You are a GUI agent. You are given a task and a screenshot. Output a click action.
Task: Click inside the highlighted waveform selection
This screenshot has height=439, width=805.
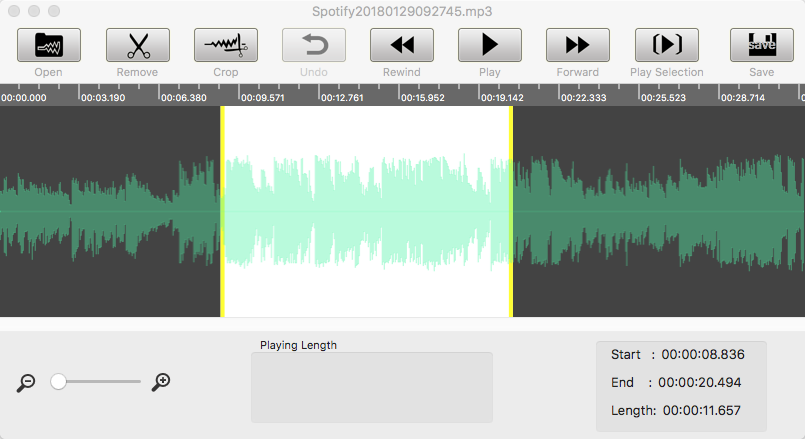(x=366, y=212)
